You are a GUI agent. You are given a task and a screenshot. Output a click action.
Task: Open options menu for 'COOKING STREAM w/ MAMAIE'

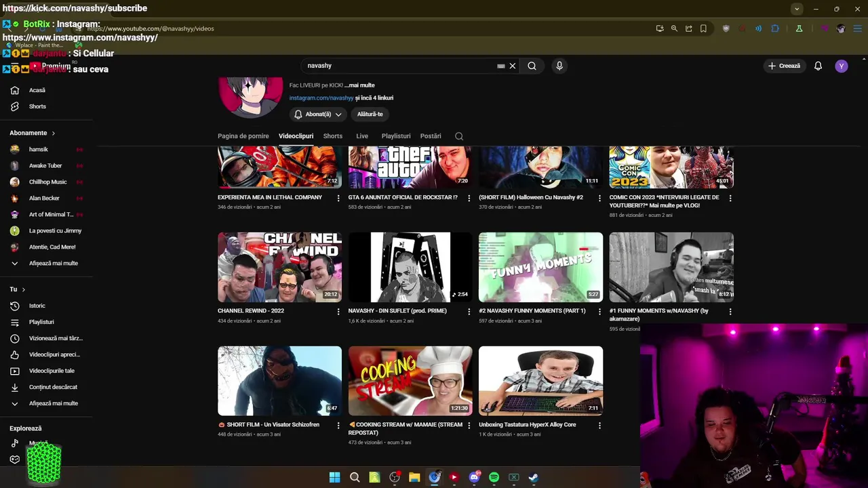pos(469,425)
